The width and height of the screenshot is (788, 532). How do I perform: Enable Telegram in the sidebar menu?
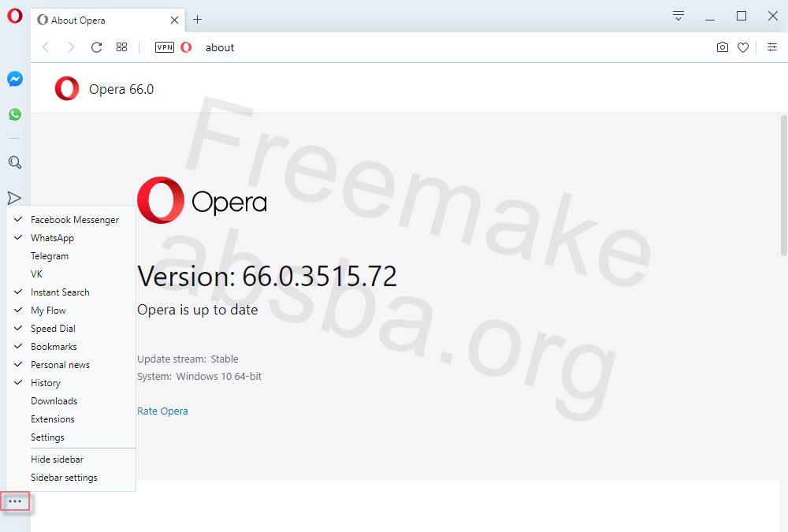coord(71,256)
